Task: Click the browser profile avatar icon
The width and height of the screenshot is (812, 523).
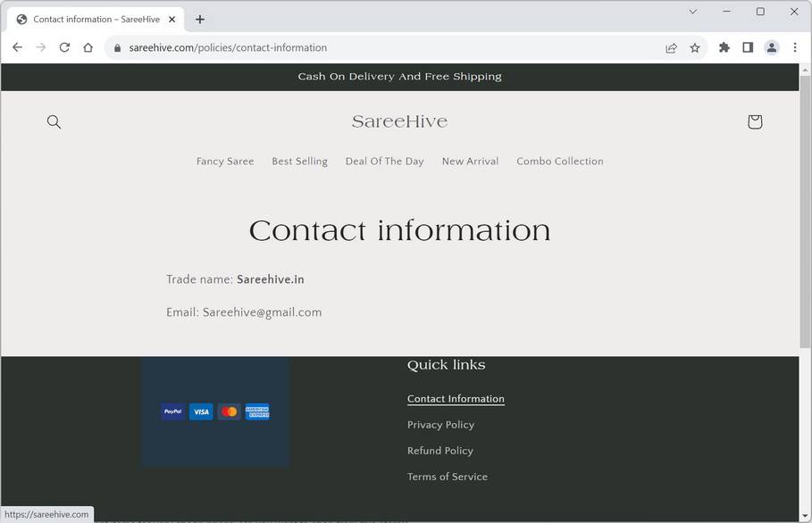Action: point(771,47)
